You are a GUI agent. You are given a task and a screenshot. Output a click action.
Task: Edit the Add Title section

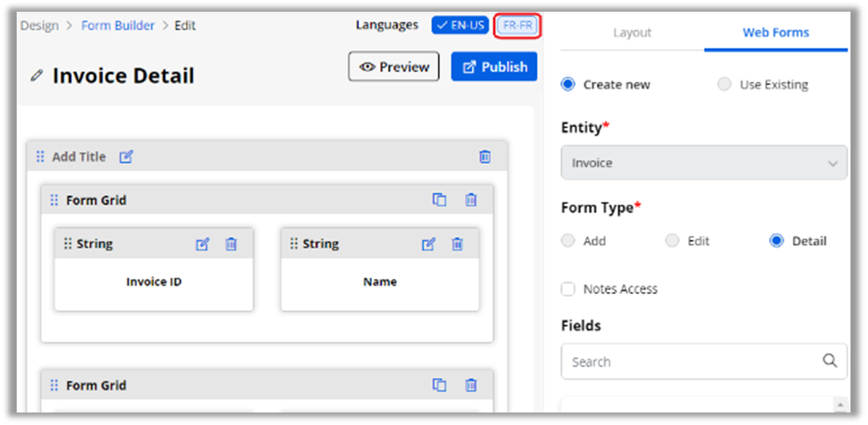126,157
